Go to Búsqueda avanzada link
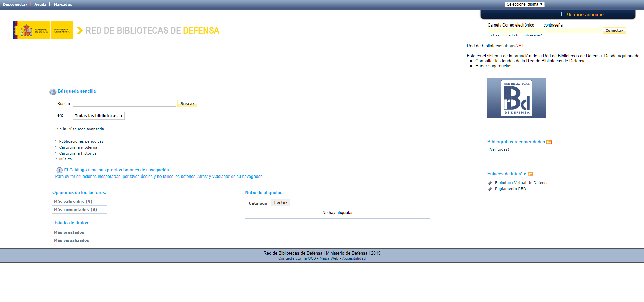The image size is (644, 302). pyautogui.click(x=80, y=129)
